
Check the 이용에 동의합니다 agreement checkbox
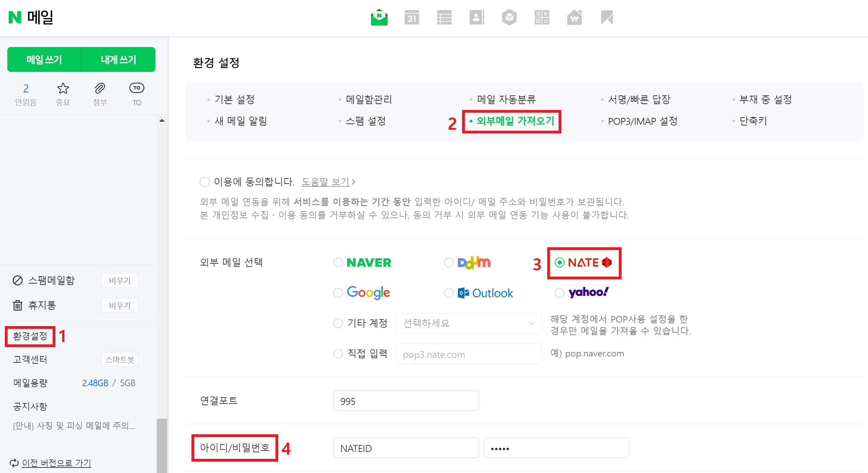[x=205, y=182]
